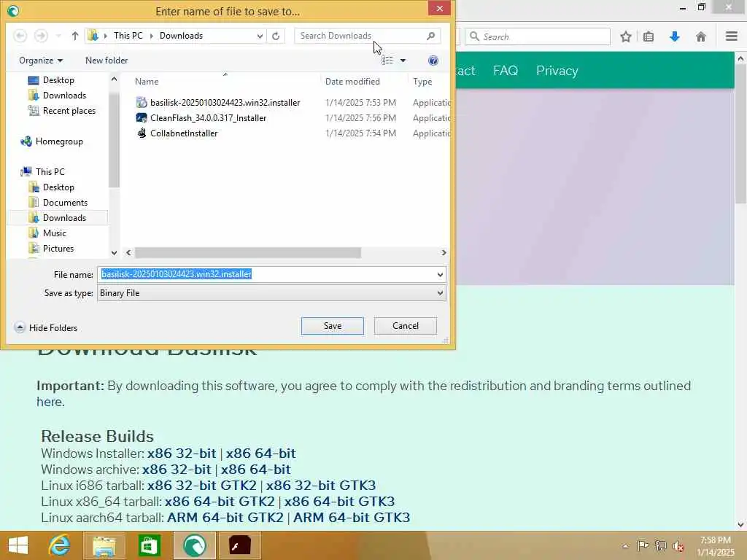Switch to the Basilisk browser taskbar icon

(x=194, y=545)
